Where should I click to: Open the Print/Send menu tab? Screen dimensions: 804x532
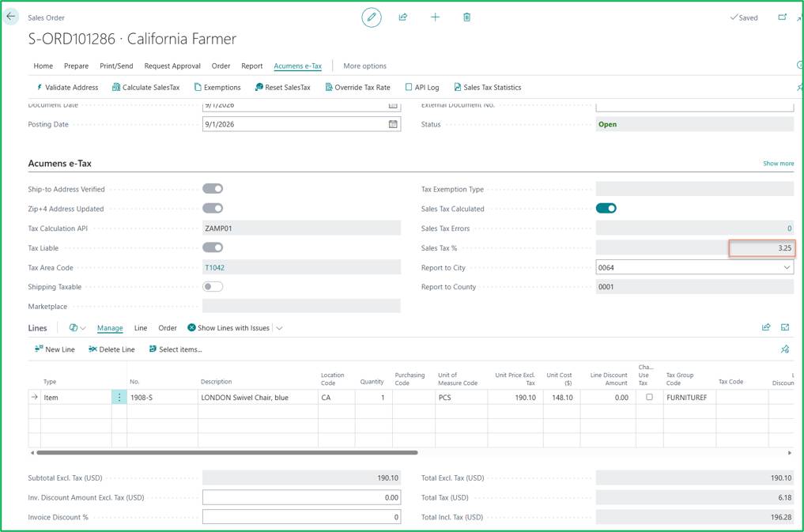116,66
